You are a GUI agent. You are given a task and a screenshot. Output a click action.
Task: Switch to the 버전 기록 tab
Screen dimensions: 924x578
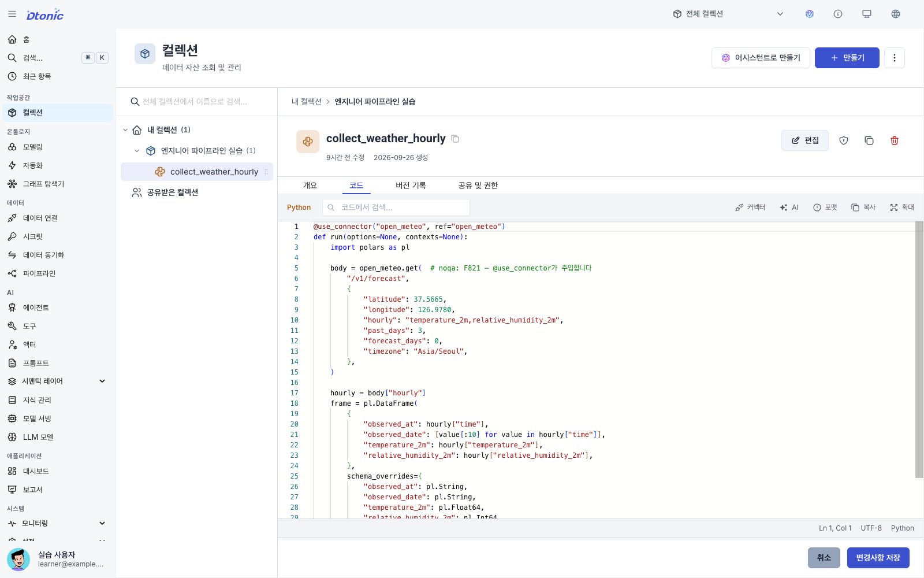coord(411,186)
